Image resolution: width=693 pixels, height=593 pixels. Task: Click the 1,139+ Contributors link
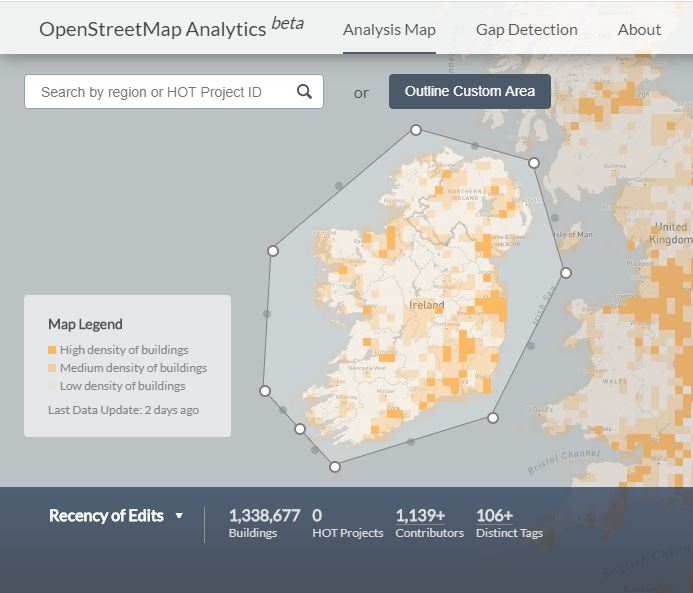point(420,516)
